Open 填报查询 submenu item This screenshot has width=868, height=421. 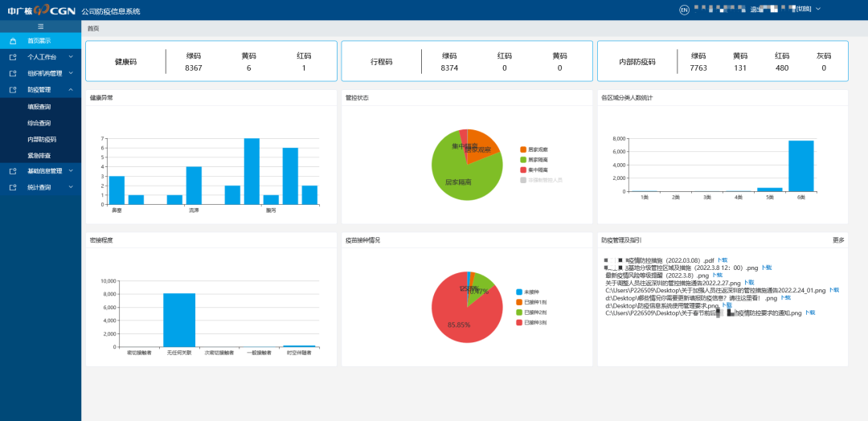tap(39, 106)
